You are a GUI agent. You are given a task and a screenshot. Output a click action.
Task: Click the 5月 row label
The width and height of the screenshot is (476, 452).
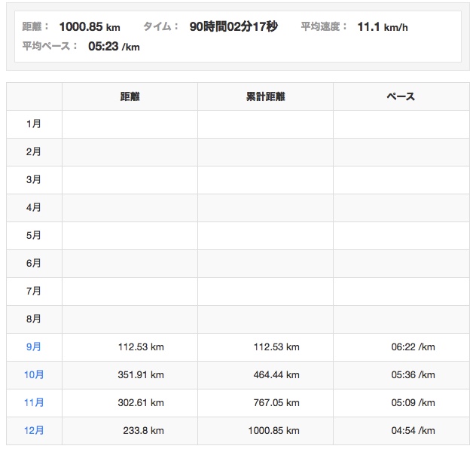[33, 235]
